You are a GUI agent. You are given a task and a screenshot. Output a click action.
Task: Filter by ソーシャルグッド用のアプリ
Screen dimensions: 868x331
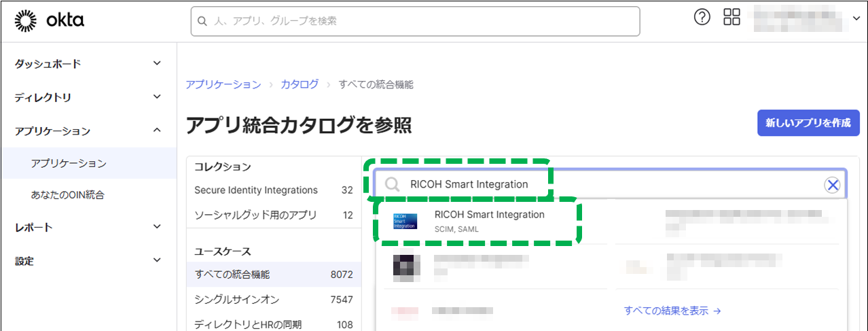[x=274, y=215]
